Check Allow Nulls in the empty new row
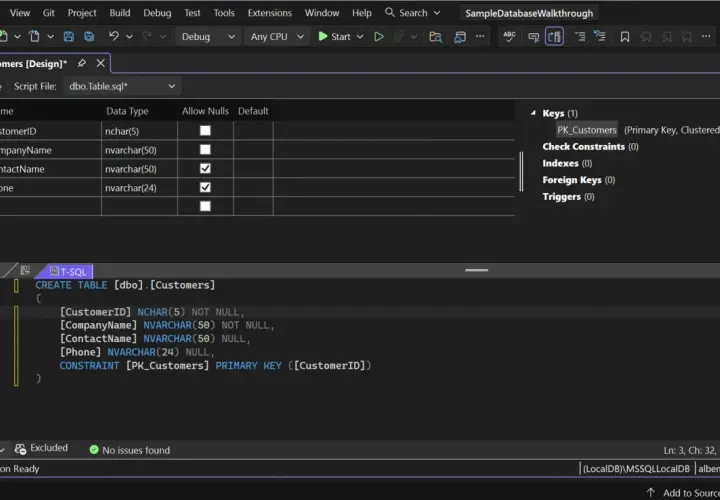The height and width of the screenshot is (500, 720). coord(205,206)
